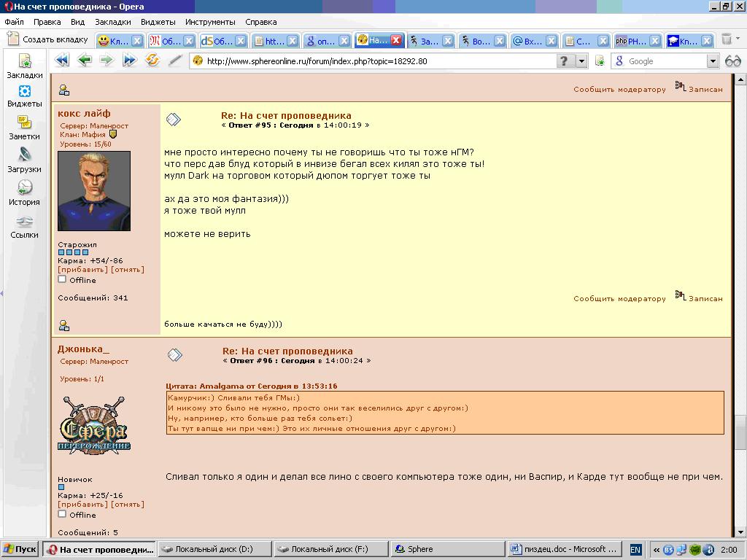Click прибавить karma link for Джонька_

(x=83, y=505)
